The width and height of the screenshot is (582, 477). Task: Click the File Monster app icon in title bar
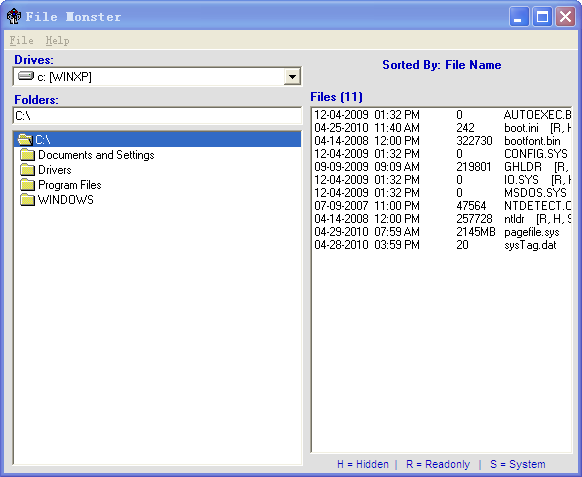(x=14, y=16)
